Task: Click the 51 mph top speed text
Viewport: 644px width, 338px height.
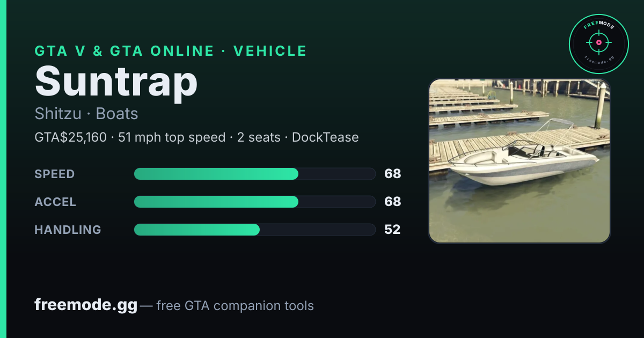Action: (171, 137)
